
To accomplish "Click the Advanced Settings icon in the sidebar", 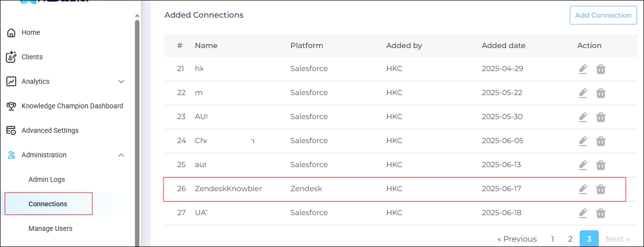I will point(11,130).
